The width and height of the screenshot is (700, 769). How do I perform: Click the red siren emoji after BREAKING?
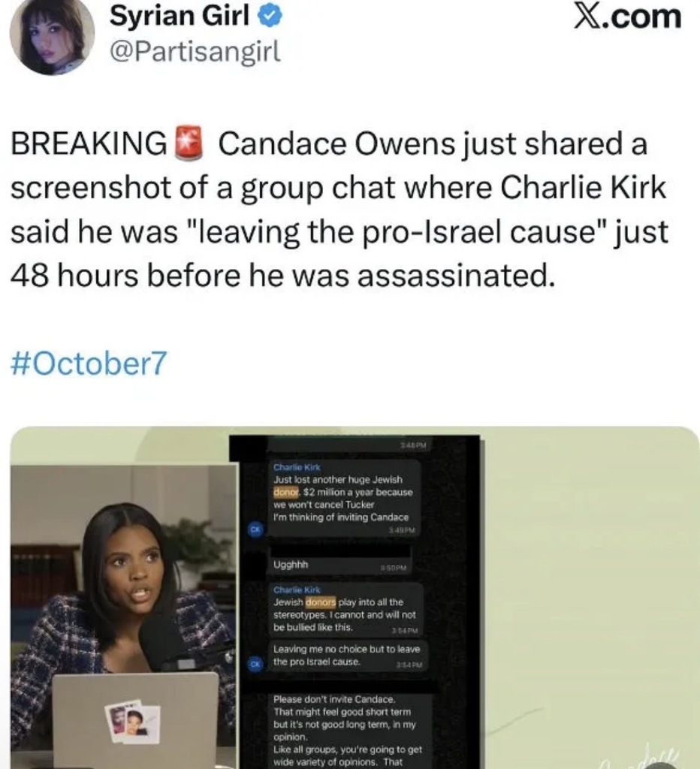(x=189, y=143)
